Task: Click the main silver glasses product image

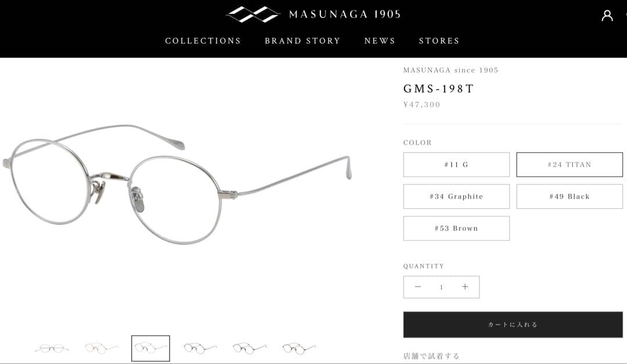Action: [176, 184]
